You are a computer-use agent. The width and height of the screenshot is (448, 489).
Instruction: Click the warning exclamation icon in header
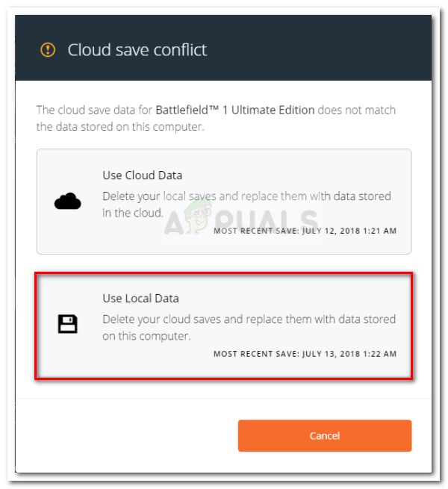tap(48, 50)
